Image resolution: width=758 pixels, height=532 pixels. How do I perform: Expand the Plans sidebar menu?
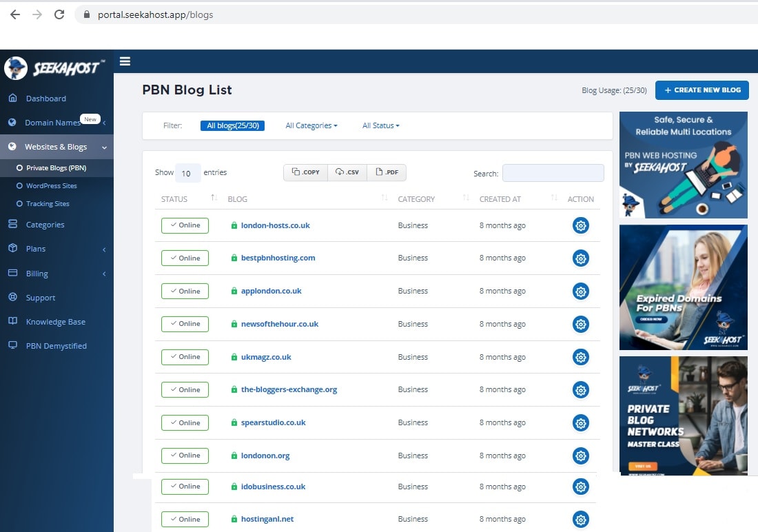coord(57,249)
